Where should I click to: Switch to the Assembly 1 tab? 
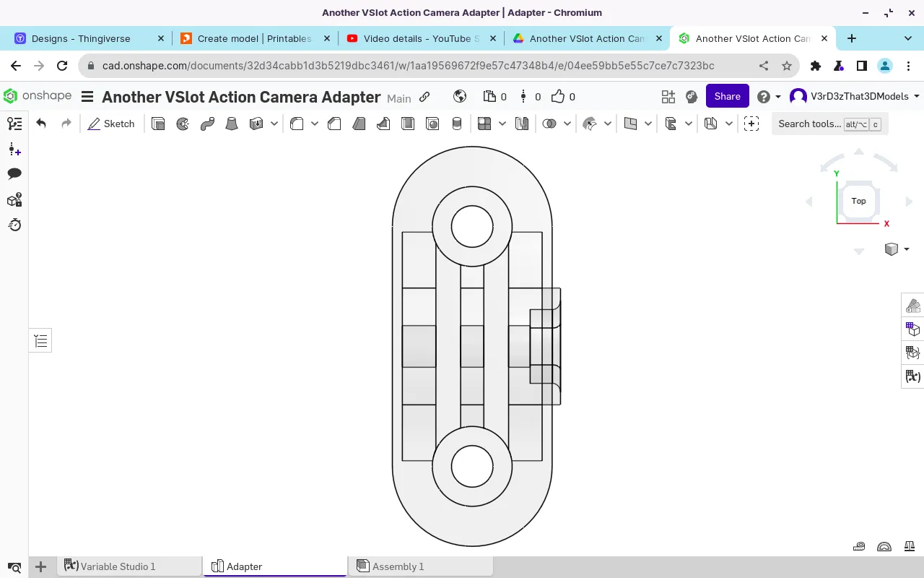click(x=398, y=566)
